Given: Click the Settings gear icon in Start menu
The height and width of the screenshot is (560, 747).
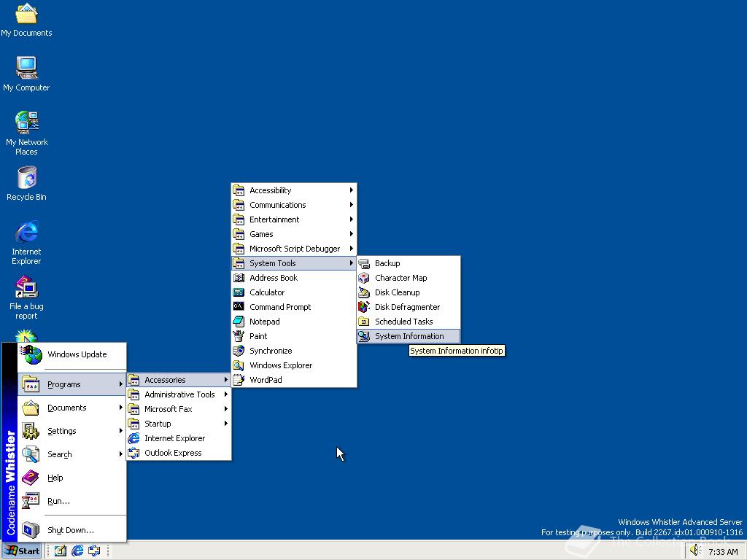Looking at the screenshot, I should point(31,430).
